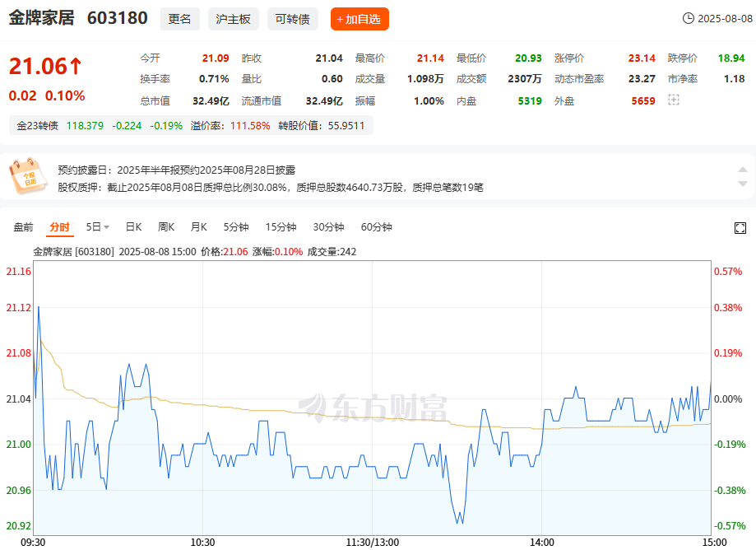Open the 15分钟 chart tab
756x550 pixels.
tap(281, 226)
